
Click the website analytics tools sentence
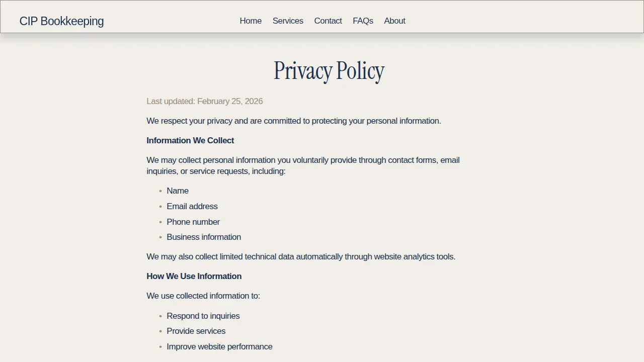click(301, 256)
